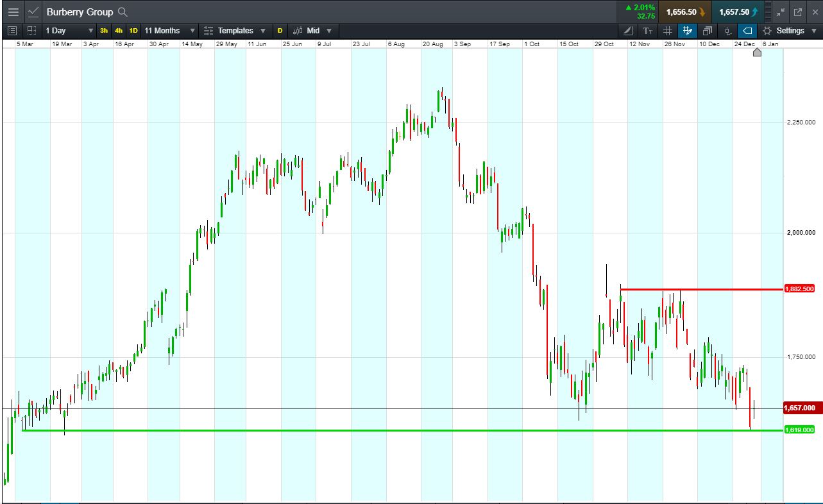Click the grey timeline marker near 24 Dec
The width and height of the screenshot is (823, 504).
(757, 52)
